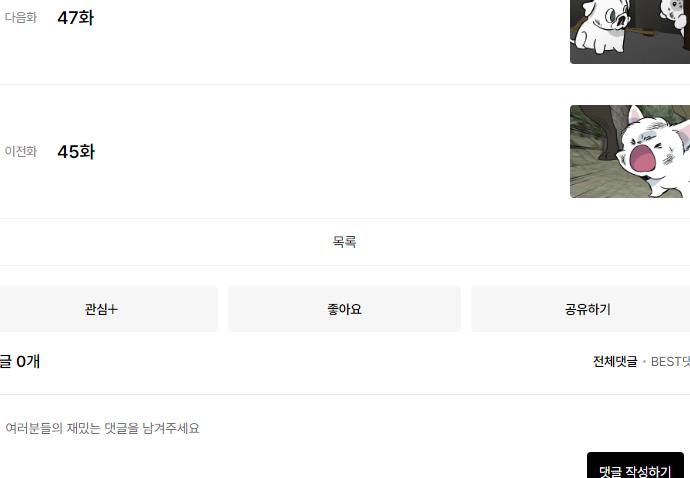Open the 47화 episode thumbnail
Image resolution: width=690 pixels, height=478 pixels.
pyautogui.click(x=630, y=32)
